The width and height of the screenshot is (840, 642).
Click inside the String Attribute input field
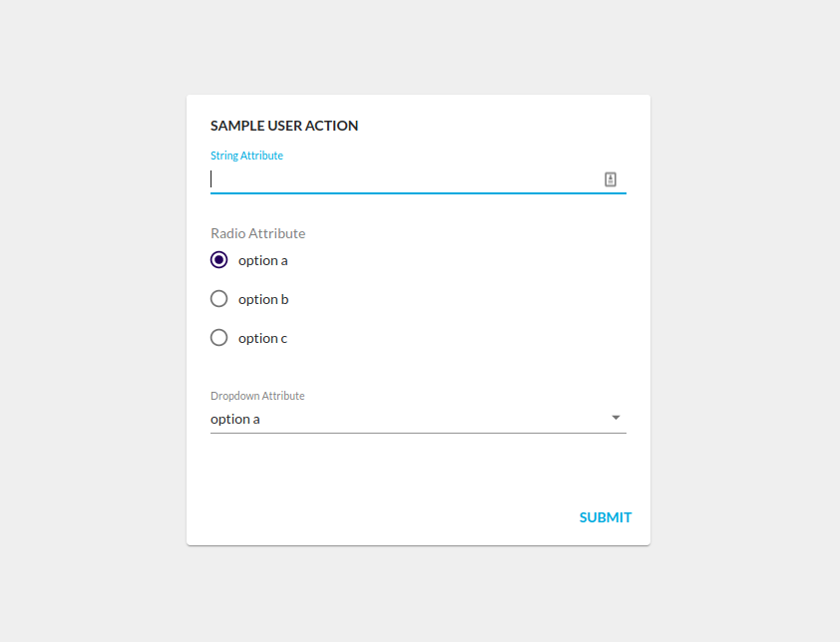399,179
